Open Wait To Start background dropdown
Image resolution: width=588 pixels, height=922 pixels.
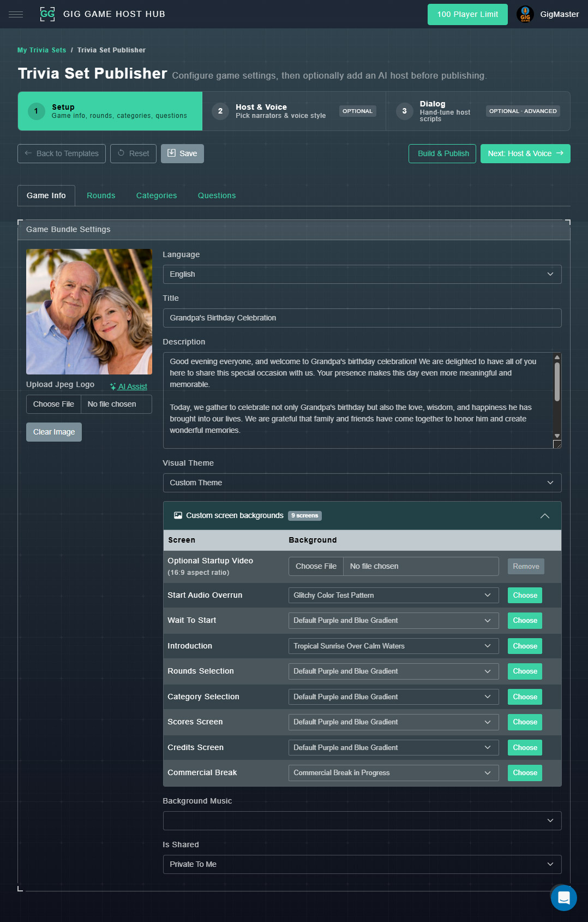pos(393,620)
